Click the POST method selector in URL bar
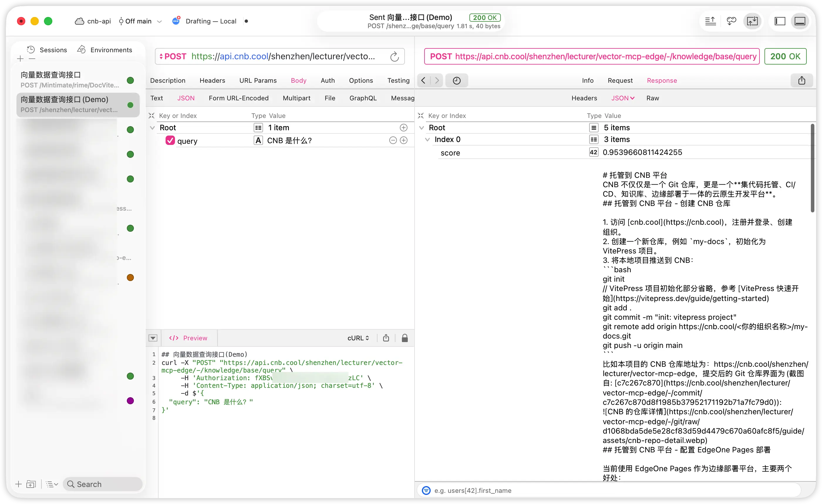The image size is (822, 504). pyautogui.click(x=173, y=56)
